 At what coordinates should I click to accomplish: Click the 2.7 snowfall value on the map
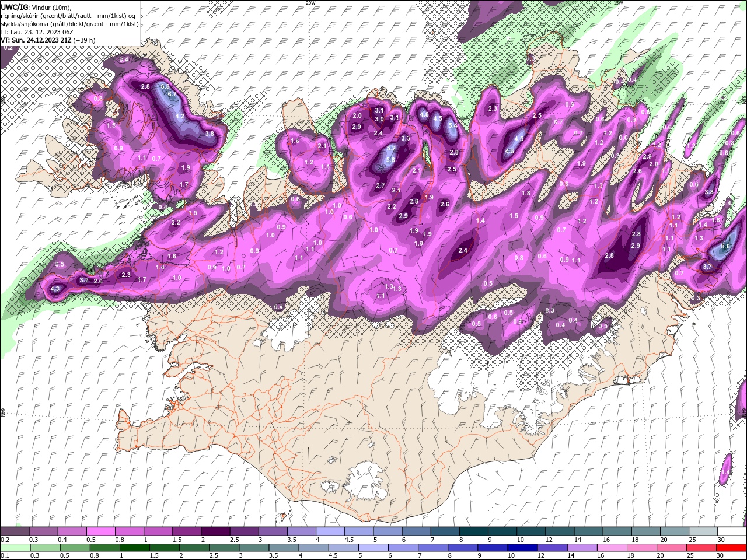pyautogui.click(x=381, y=185)
